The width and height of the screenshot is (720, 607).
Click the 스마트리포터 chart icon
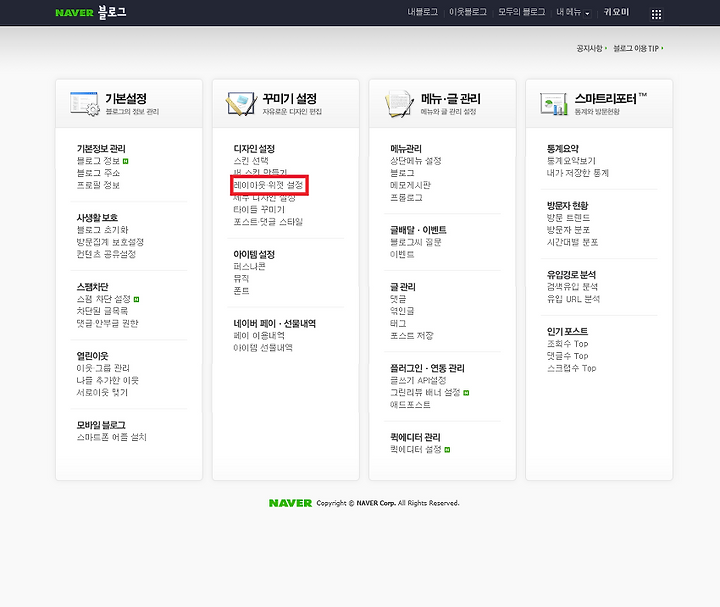tap(554, 104)
